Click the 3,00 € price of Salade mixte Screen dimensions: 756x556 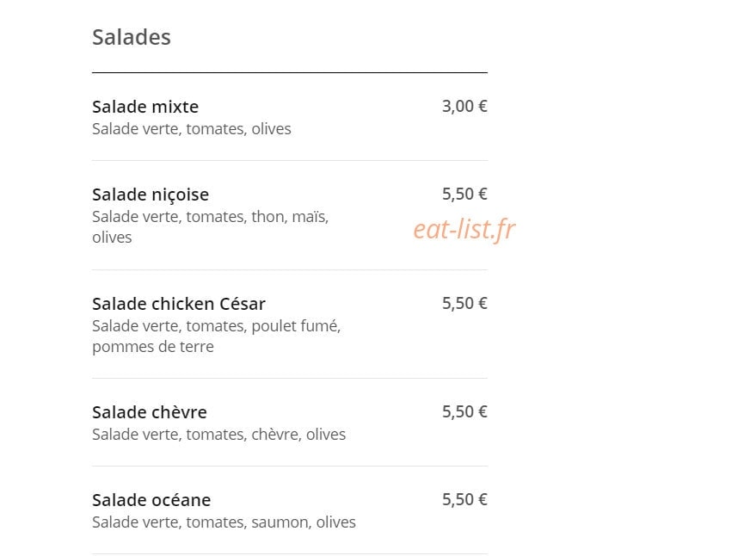[x=464, y=106]
